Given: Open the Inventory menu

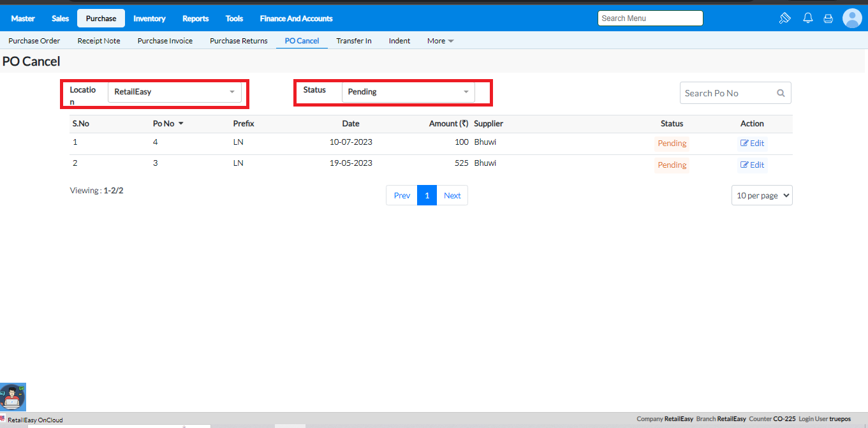Looking at the screenshot, I should pyautogui.click(x=149, y=18).
